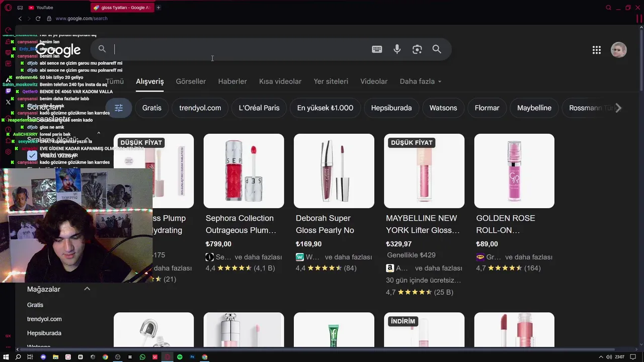Click the taskbar volume speaker icon
The height and width of the screenshot is (362, 644).
pos(609,357)
